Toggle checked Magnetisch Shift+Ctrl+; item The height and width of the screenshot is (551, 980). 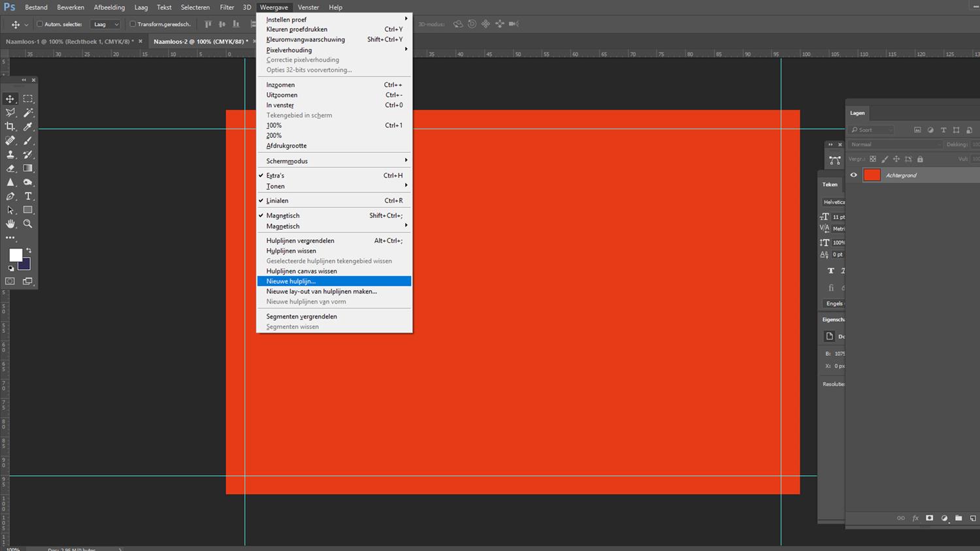click(x=334, y=215)
